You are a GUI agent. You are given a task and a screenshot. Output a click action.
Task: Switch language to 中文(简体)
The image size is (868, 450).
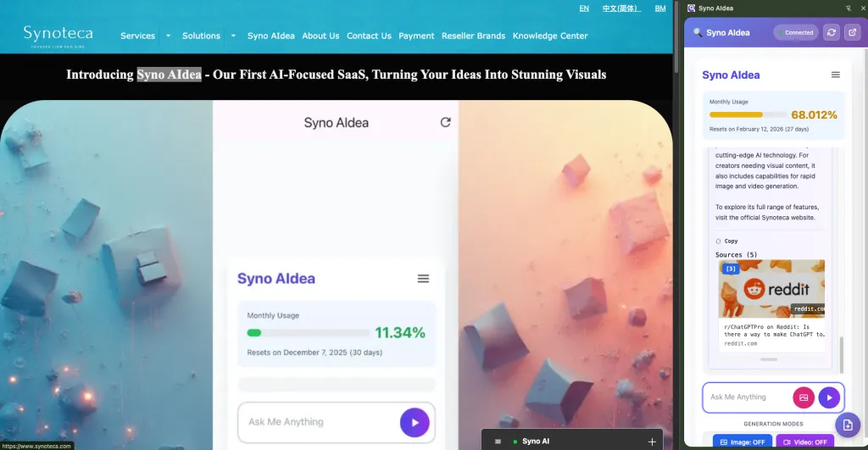(621, 8)
